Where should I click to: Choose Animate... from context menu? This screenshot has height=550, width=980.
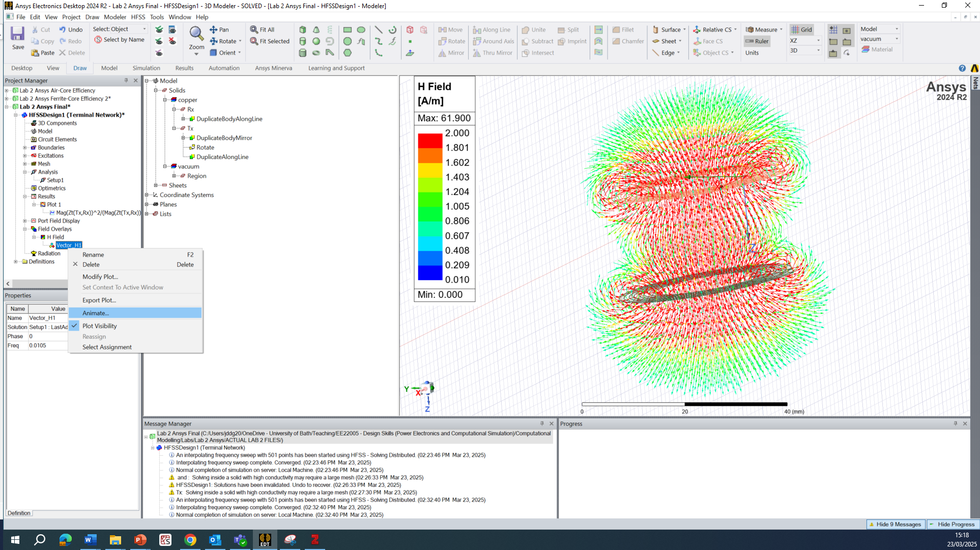(x=96, y=313)
